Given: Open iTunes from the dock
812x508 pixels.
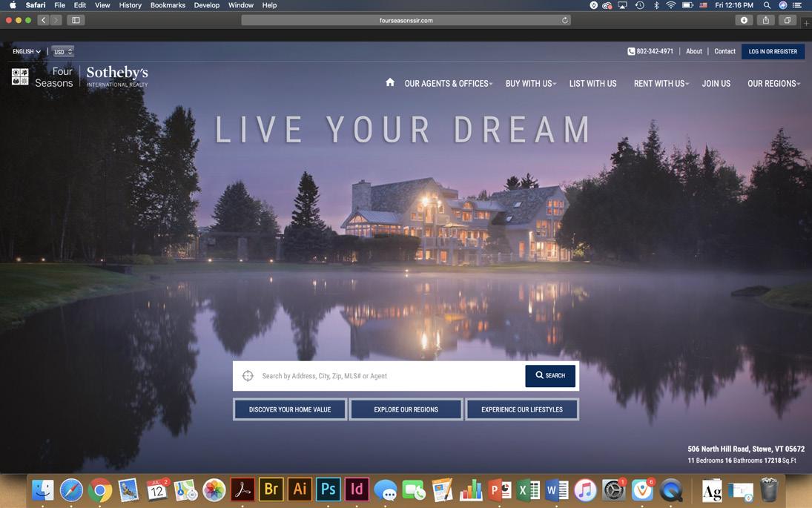Looking at the screenshot, I should point(585,490).
